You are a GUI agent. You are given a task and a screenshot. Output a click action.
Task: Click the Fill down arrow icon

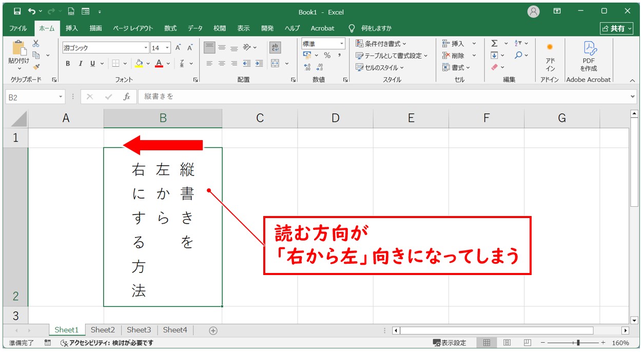pos(494,55)
